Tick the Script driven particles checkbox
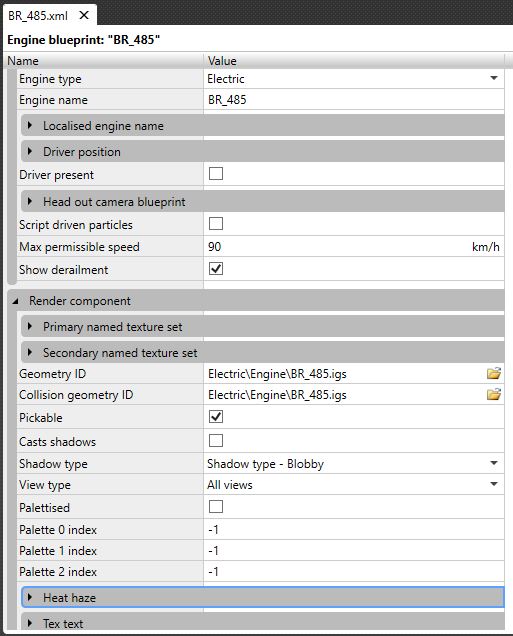The image size is (513, 636). point(216,223)
